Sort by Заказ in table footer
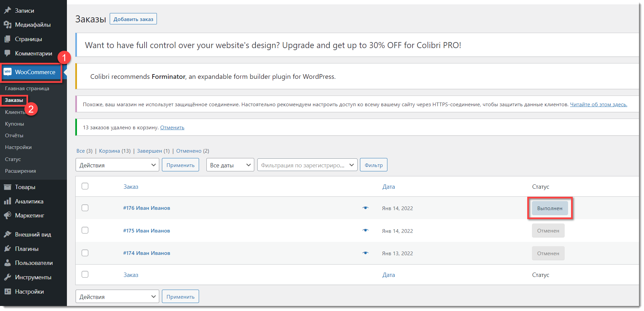644x311 pixels. tap(131, 275)
